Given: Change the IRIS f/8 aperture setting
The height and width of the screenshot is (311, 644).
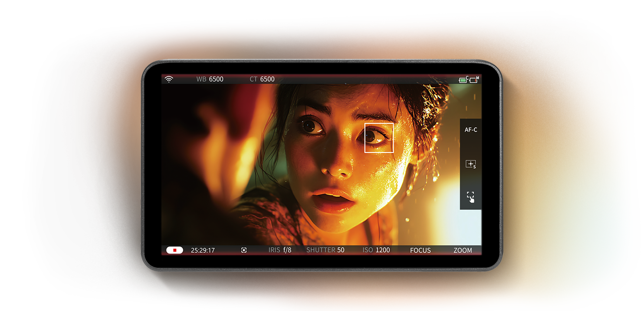Looking at the screenshot, I should (x=280, y=250).
